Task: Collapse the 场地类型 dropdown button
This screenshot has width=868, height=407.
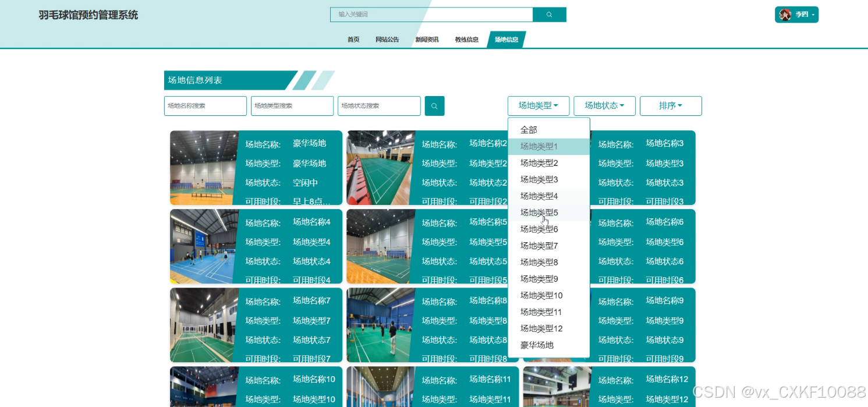Action: tap(538, 106)
